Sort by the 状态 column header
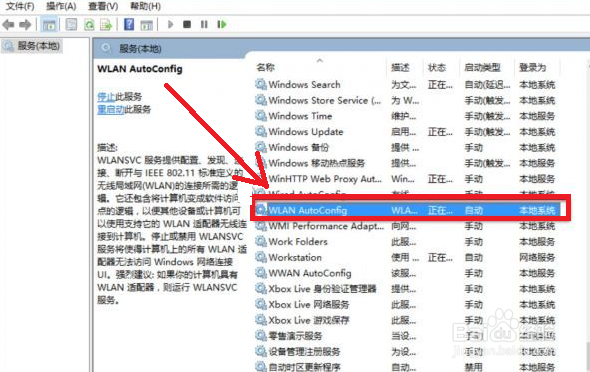 pos(437,68)
